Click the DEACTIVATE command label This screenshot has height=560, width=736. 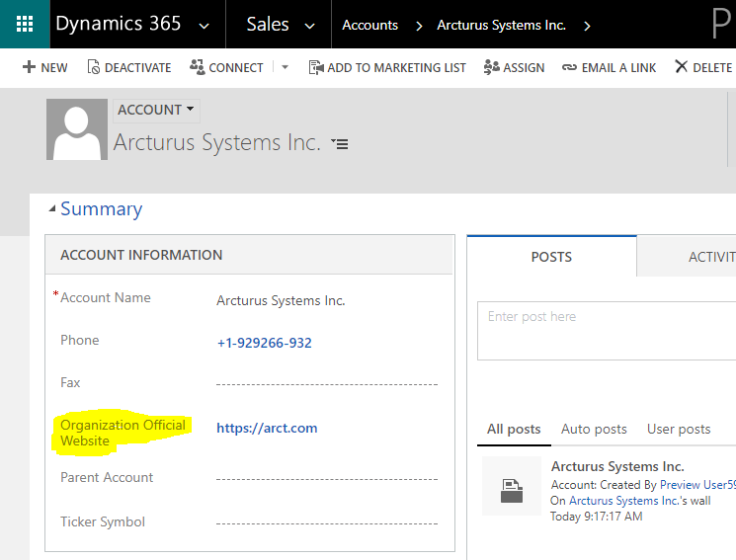138,68
